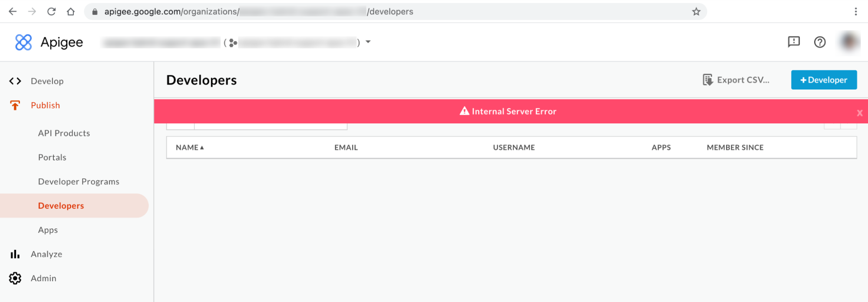Click the browser address bar
Viewport: 868px width, 302px height.
(391, 12)
